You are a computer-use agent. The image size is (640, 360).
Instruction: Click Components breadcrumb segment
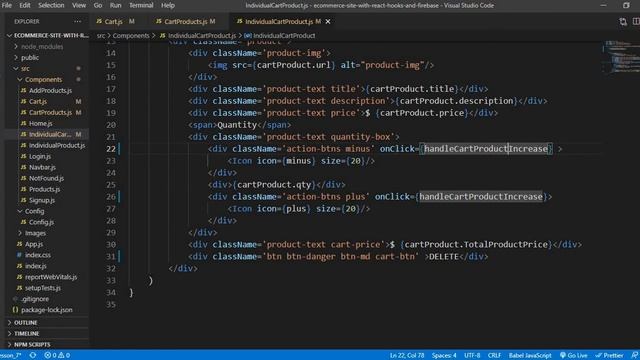[x=131, y=36]
